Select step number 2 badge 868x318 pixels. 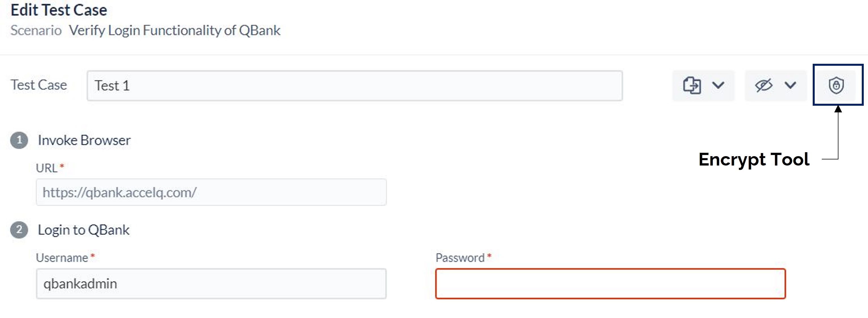coord(19,230)
